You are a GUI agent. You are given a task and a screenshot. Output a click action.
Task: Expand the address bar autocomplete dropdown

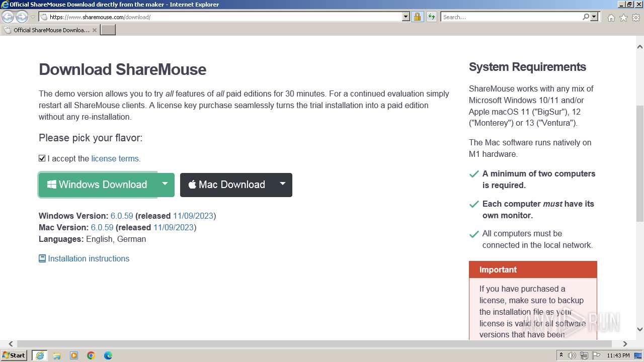click(406, 17)
